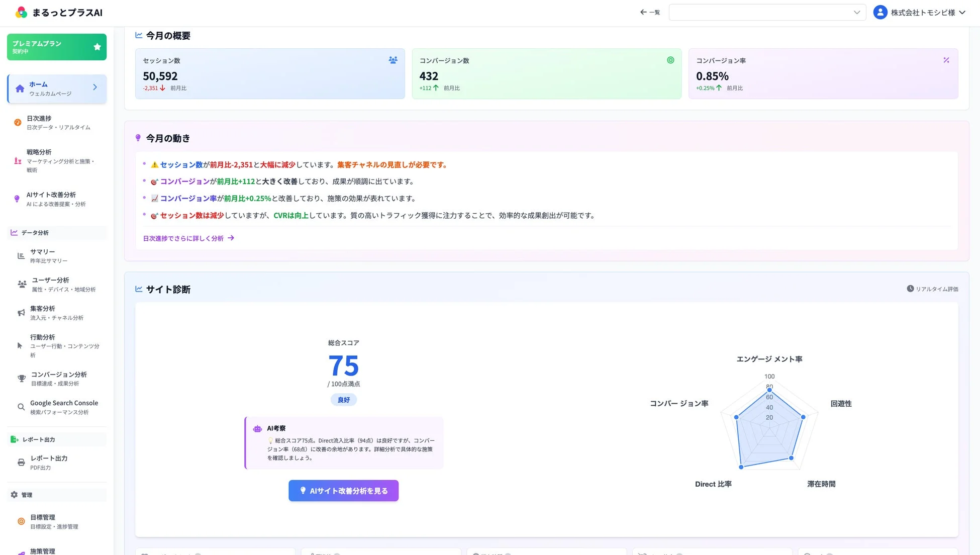
Task: Open the empty combo box in the header
Action: pos(766,12)
